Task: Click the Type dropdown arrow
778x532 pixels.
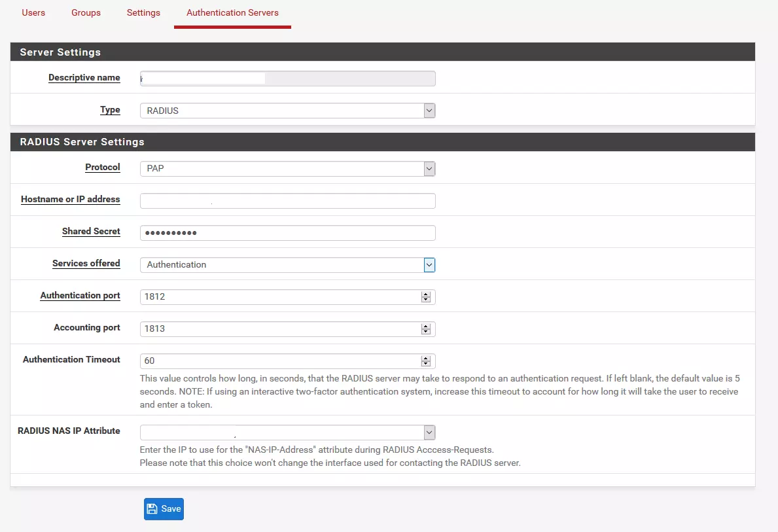Action: (x=429, y=110)
